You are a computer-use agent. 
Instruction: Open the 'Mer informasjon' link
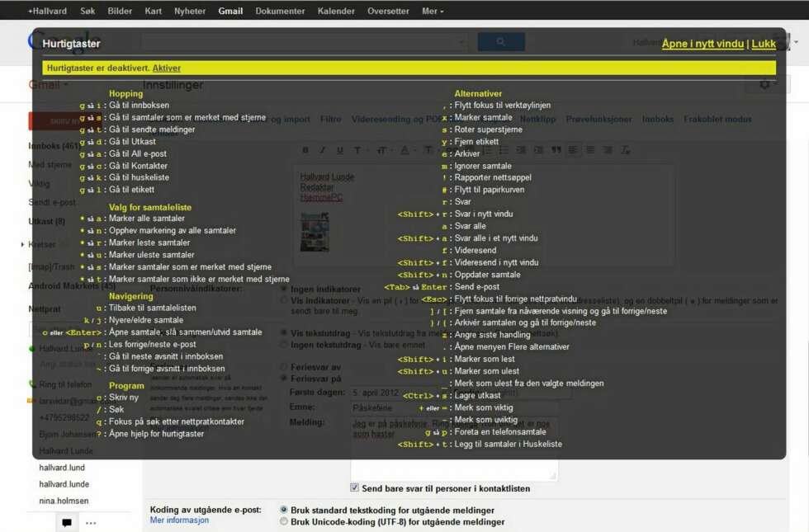(180, 520)
